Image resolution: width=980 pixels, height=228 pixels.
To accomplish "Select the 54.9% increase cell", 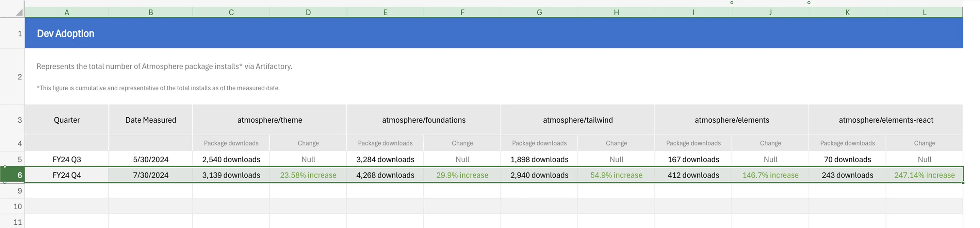I will 616,175.
